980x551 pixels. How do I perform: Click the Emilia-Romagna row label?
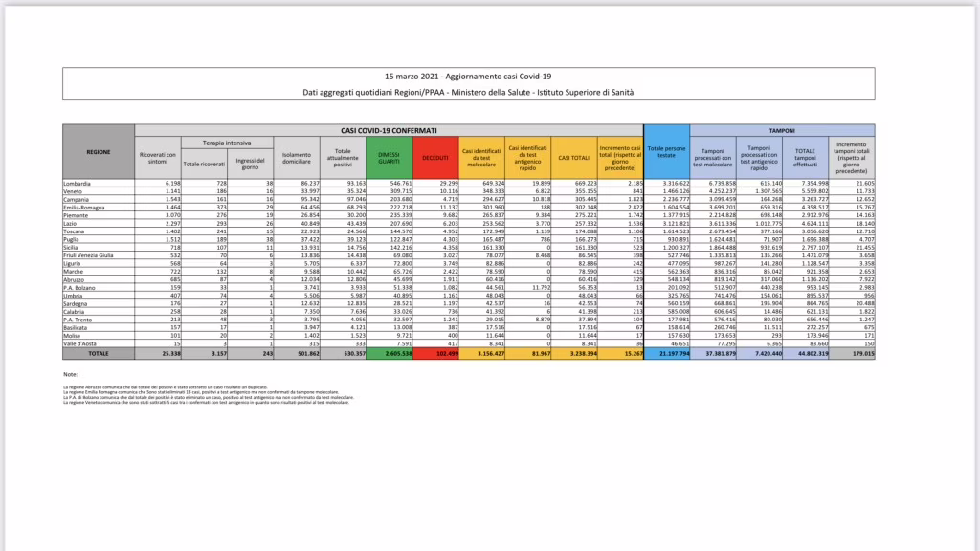(84, 205)
